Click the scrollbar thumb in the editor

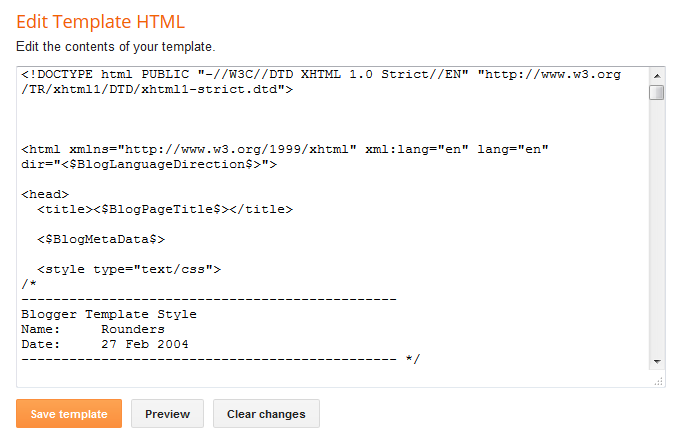point(657,92)
